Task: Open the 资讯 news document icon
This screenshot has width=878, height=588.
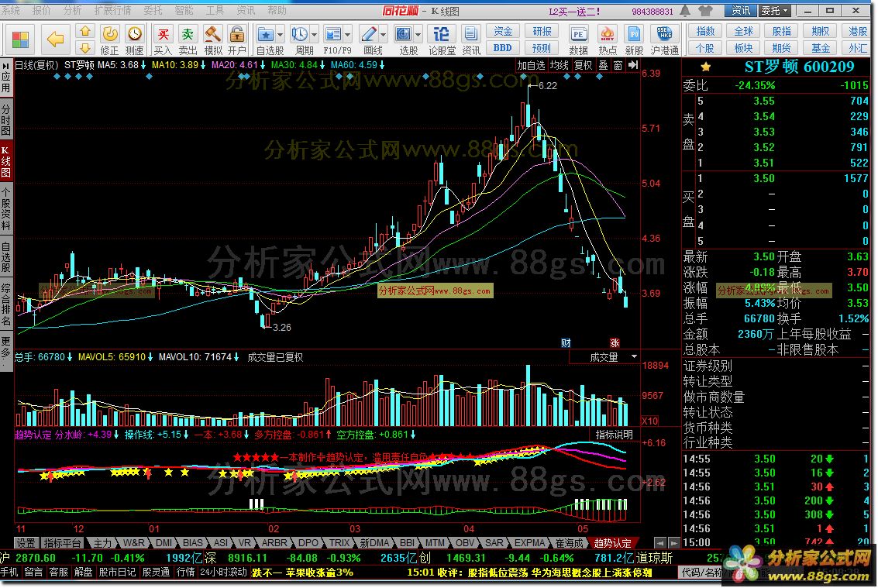Action: (x=471, y=40)
